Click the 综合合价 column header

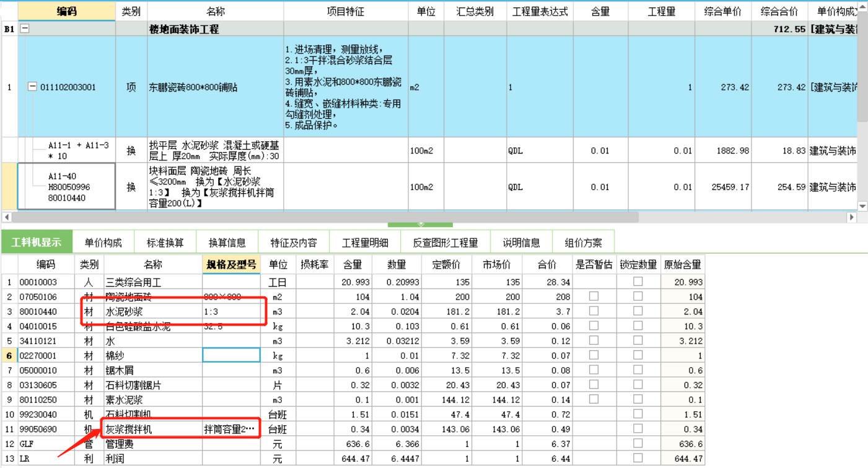click(x=779, y=11)
